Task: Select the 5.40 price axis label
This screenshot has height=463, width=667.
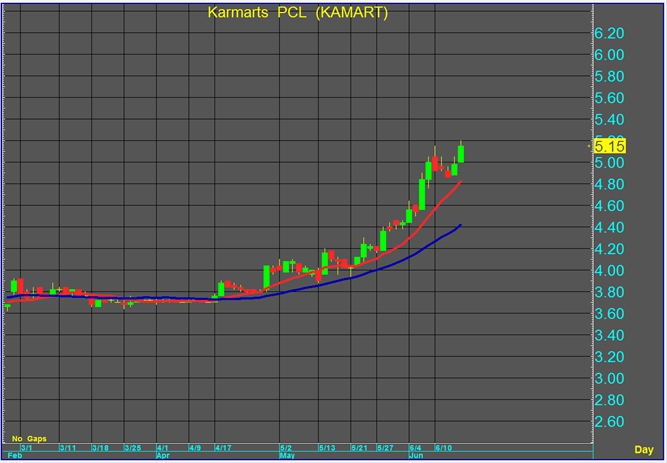Action: 609,120
